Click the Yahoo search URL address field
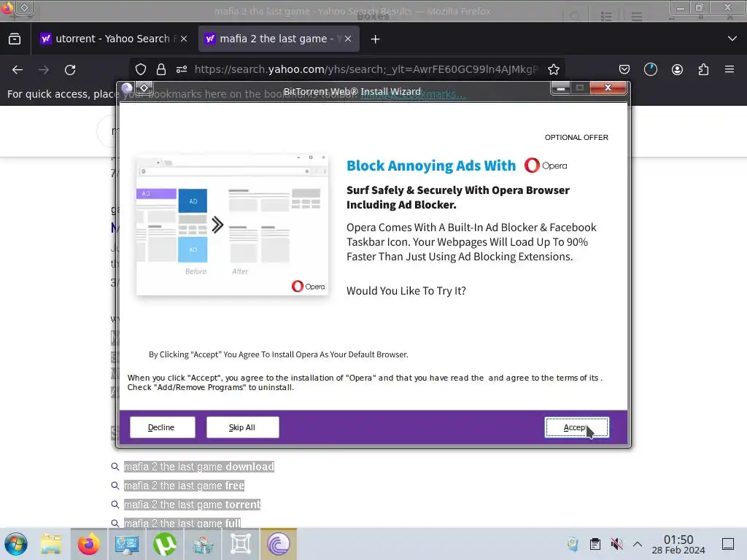Screen dimensions: 747x560 pos(366,69)
